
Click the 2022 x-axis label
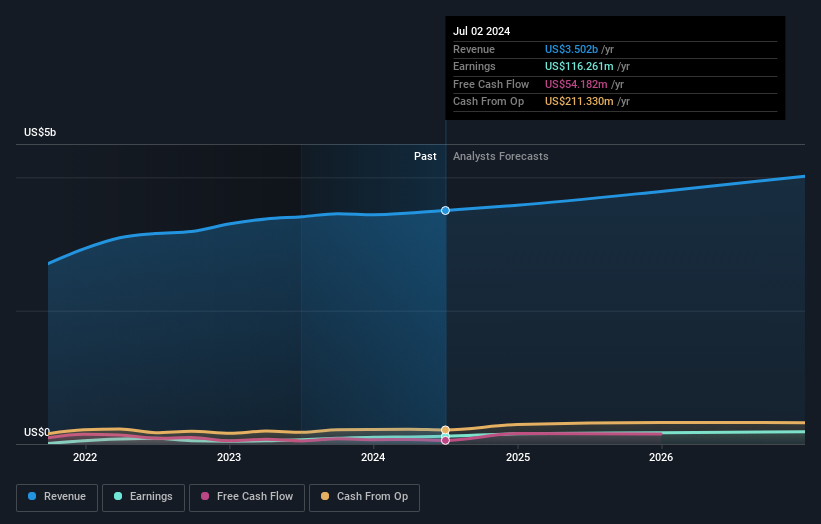(85, 457)
